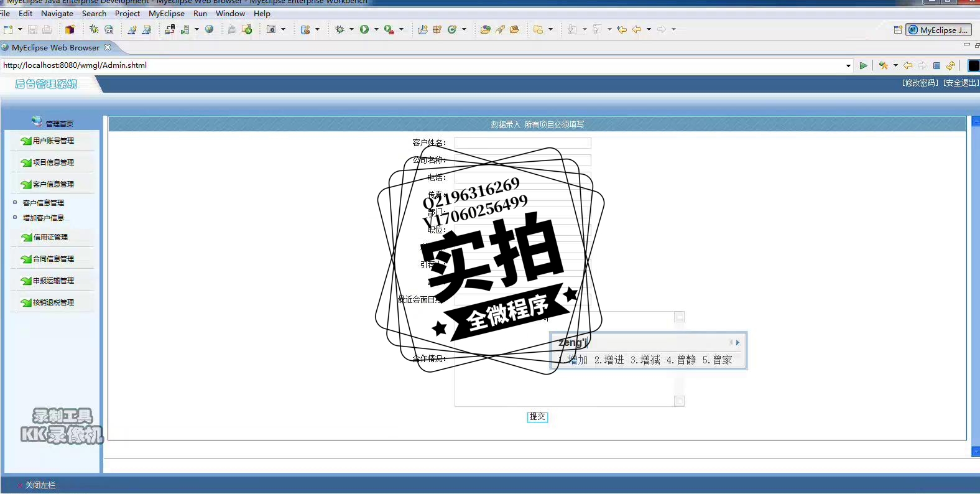Expand the Back history dropdown arrow
980x494 pixels.
pos(649,29)
